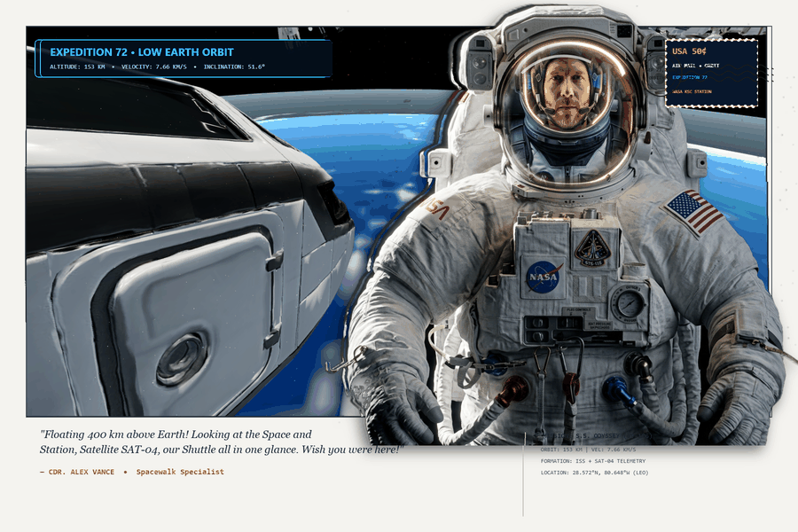Click the NASA meatball logo on the suit chest
The width and height of the screenshot is (798, 532).
click(544, 277)
